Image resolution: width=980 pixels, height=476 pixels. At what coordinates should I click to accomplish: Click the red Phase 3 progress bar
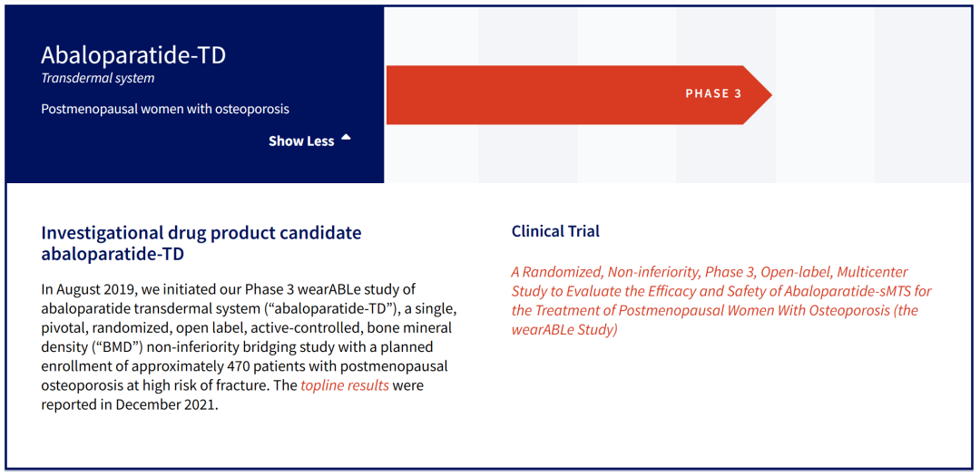coord(544,94)
